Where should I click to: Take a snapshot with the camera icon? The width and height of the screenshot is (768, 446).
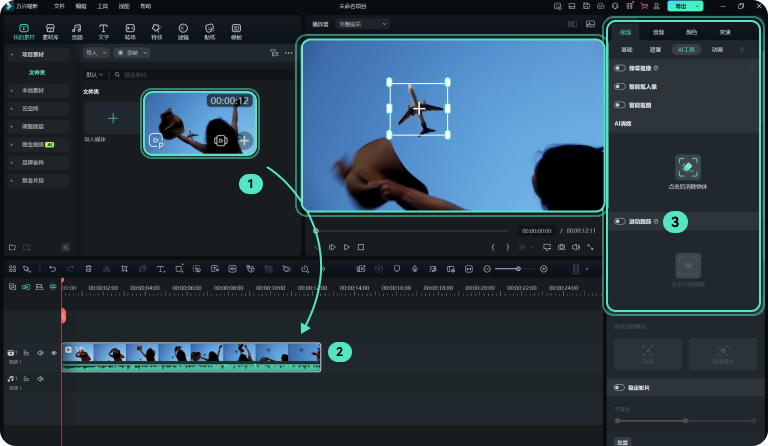click(x=561, y=246)
